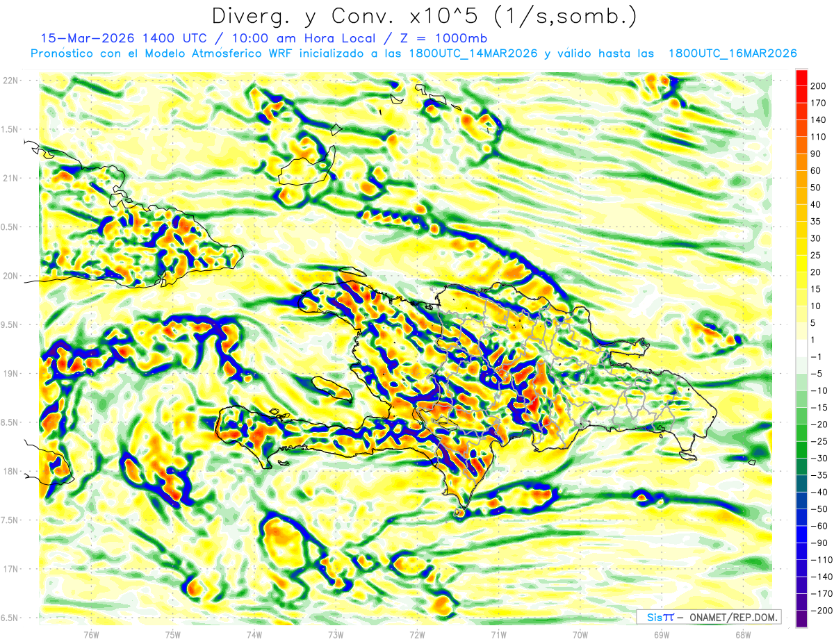Image resolution: width=834 pixels, height=644 pixels.
Task: Click the 70W longitude label
Action: 580,634
